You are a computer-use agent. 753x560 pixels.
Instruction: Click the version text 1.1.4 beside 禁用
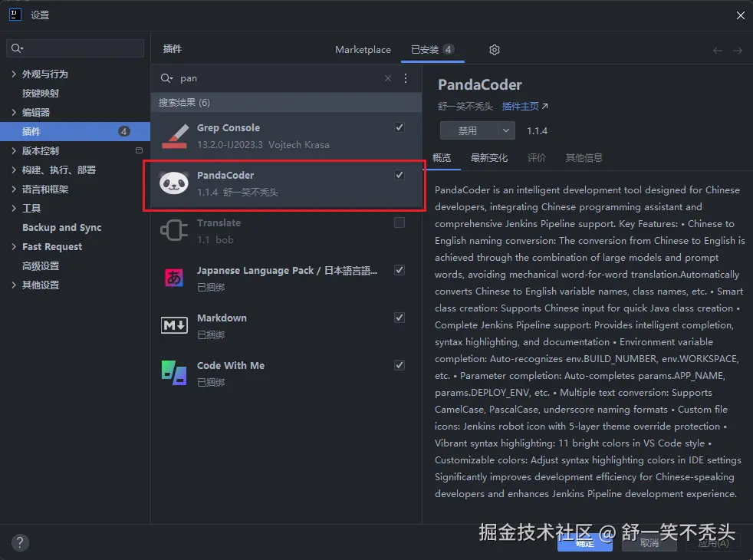click(x=537, y=130)
